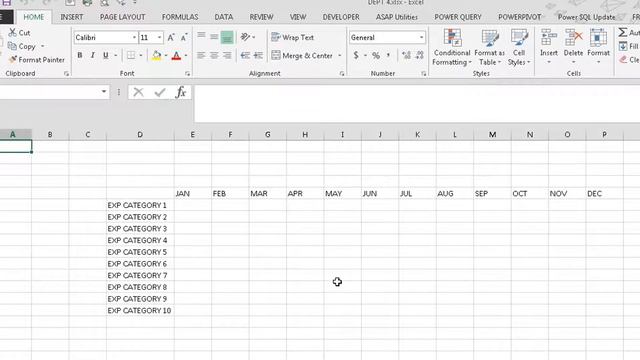Click the Insert Function fx icon
Viewport: 640px width, 360px height.
(180, 92)
